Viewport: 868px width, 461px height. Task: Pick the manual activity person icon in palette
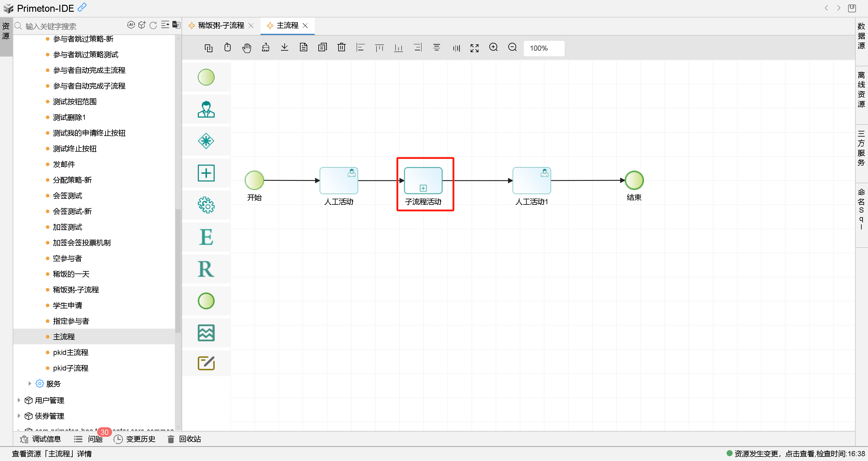pos(206,109)
